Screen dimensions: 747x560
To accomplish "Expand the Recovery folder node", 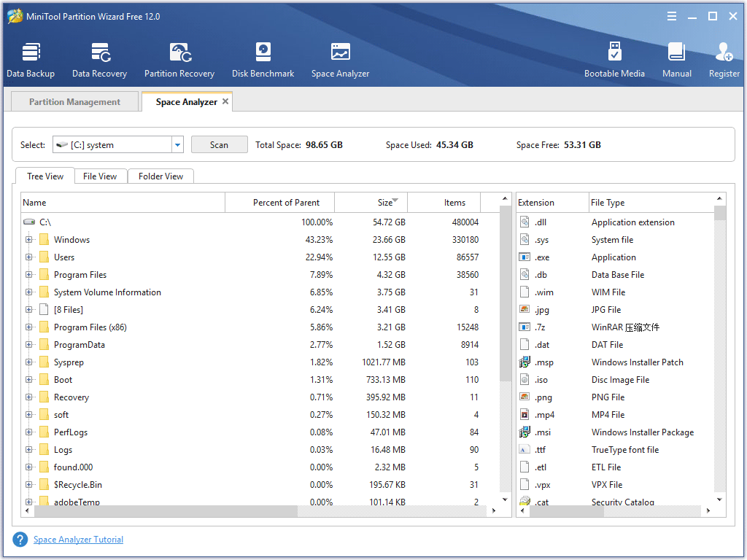I will point(28,397).
